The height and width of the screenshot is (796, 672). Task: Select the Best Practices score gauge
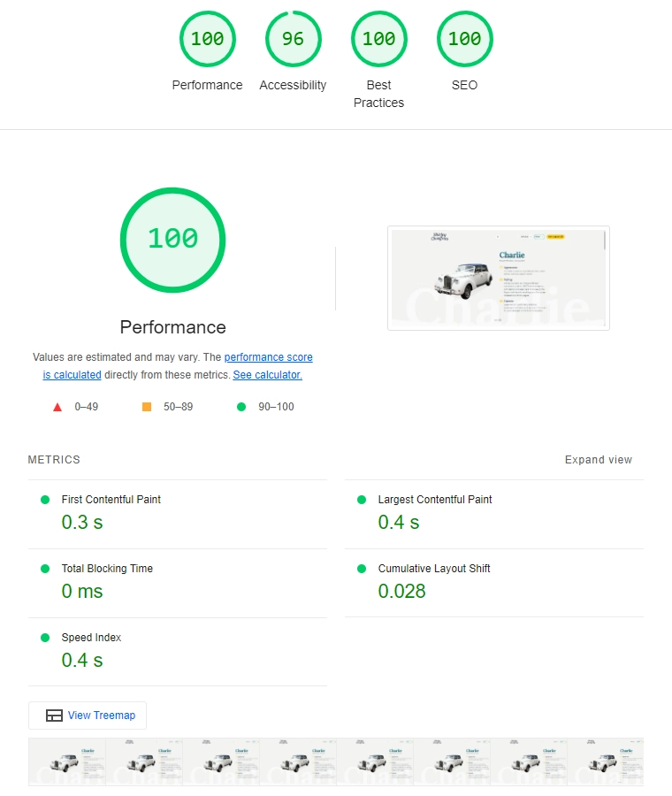point(378,40)
